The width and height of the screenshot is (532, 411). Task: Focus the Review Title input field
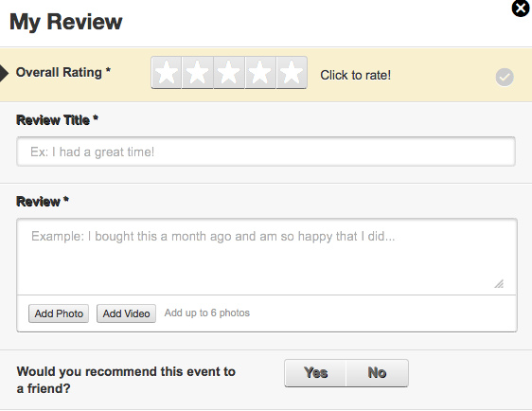tap(266, 152)
